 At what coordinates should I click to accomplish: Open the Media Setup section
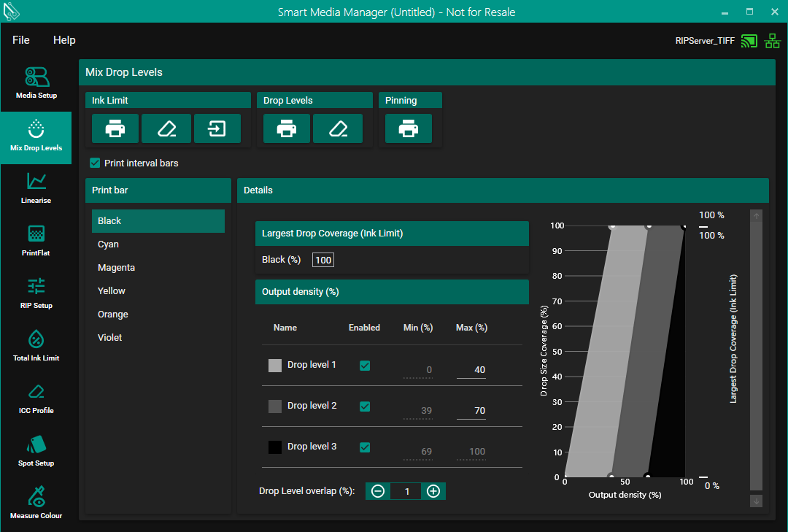tap(36, 82)
